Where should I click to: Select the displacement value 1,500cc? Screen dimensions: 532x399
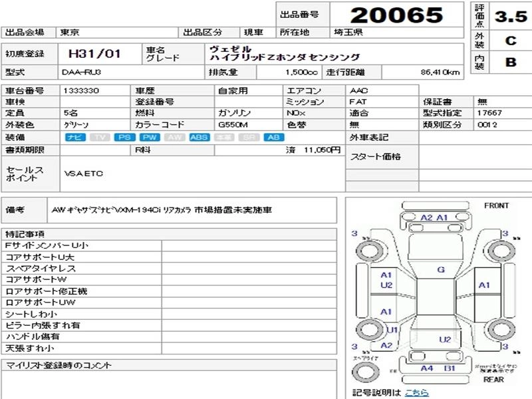302,72
